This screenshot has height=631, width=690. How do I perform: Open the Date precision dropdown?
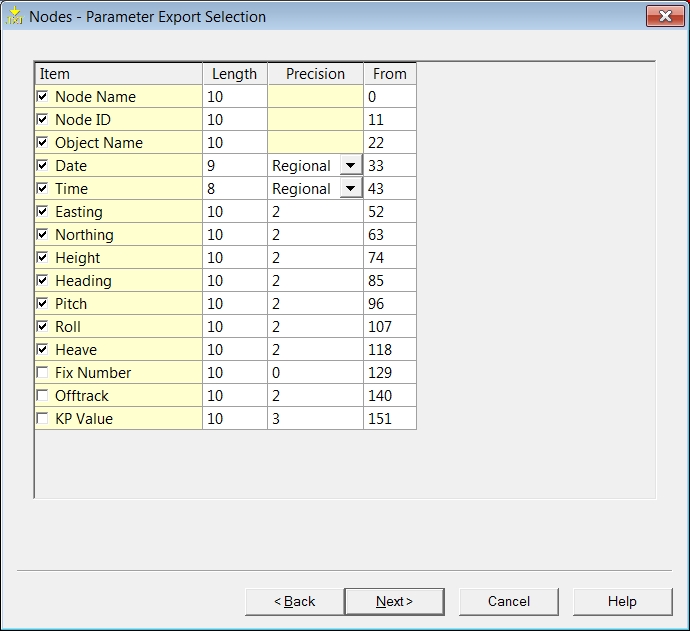[x=350, y=166]
